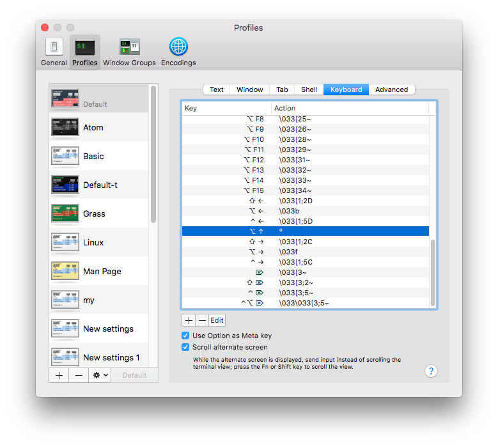The height and width of the screenshot is (448, 498).
Task: Select the Option F9 key mapping row
Action: tap(305, 129)
